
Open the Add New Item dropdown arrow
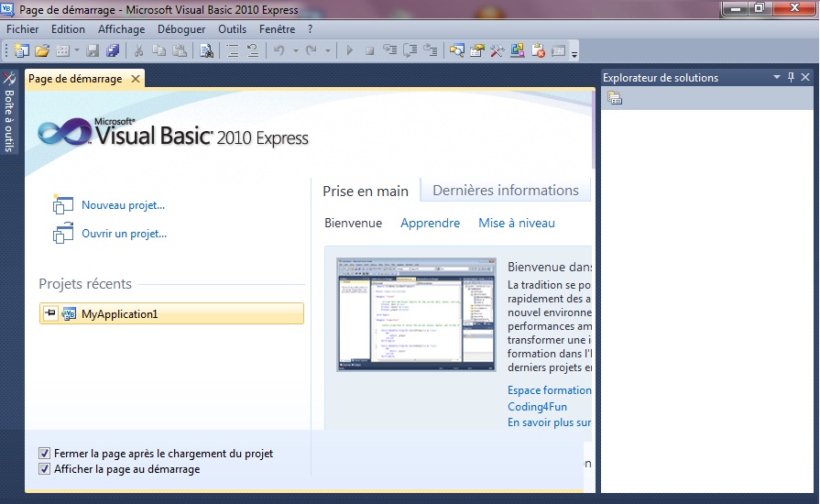pos(76,50)
